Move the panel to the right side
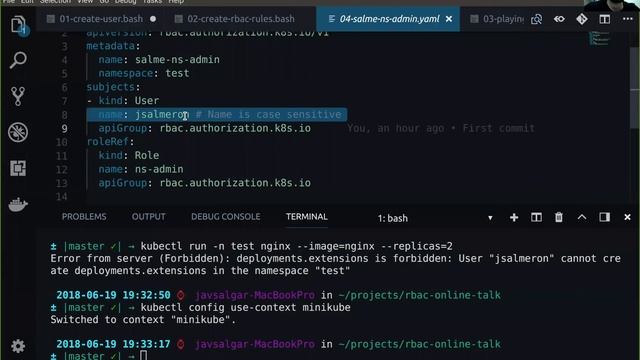 click(x=604, y=217)
